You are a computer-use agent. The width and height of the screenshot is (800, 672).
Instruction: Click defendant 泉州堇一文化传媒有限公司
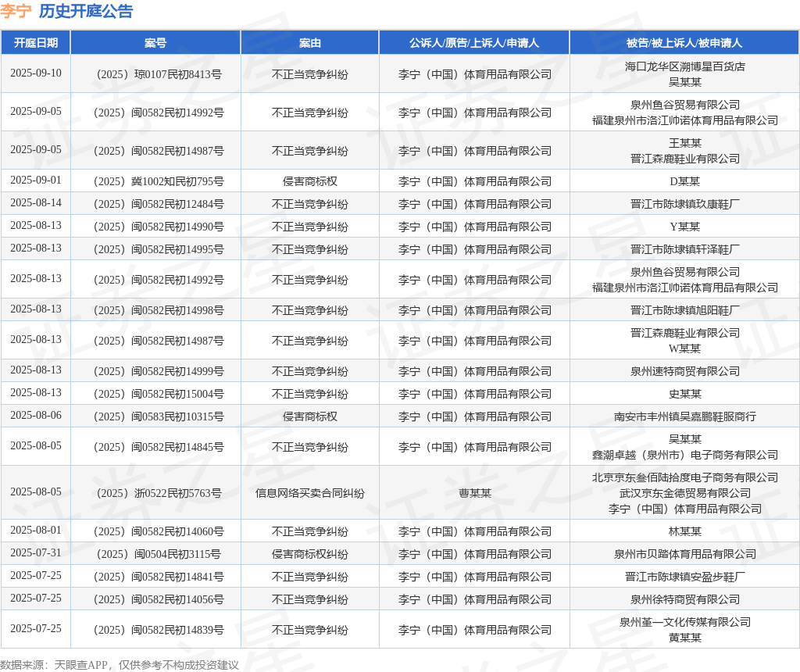[x=684, y=622]
